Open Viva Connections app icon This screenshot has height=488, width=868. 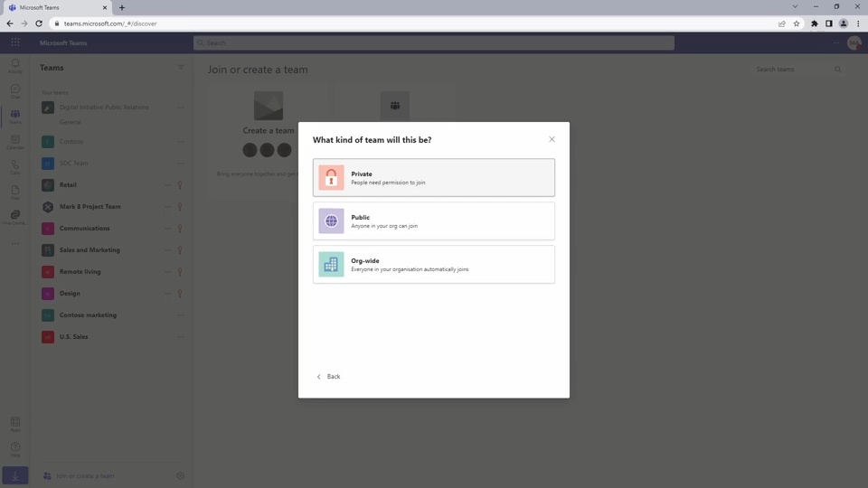pyautogui.click(x=15, y=218)
